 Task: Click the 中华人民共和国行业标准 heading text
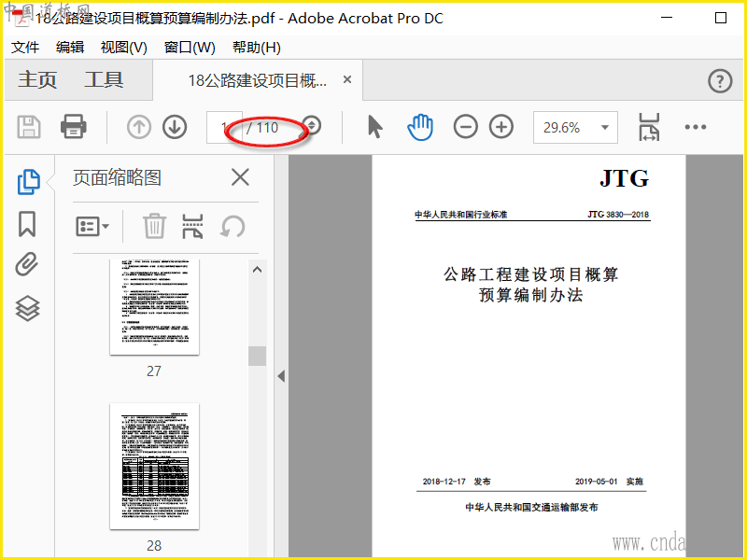pos(460,215)
